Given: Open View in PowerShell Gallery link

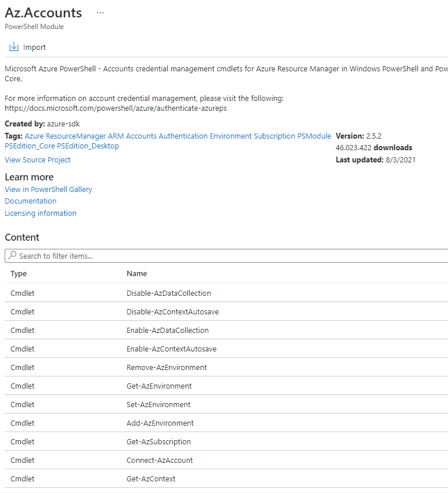Looking at the screenshot, I should 48,189.
